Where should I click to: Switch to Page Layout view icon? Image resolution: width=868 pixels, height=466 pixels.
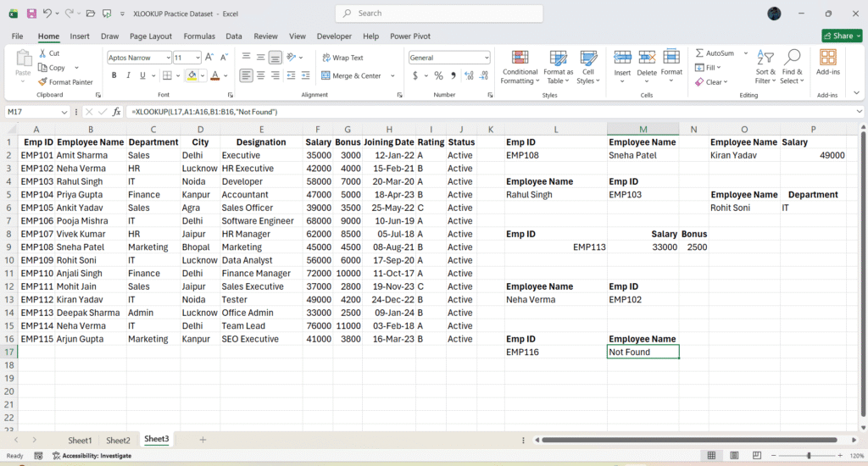click(734, 456)
